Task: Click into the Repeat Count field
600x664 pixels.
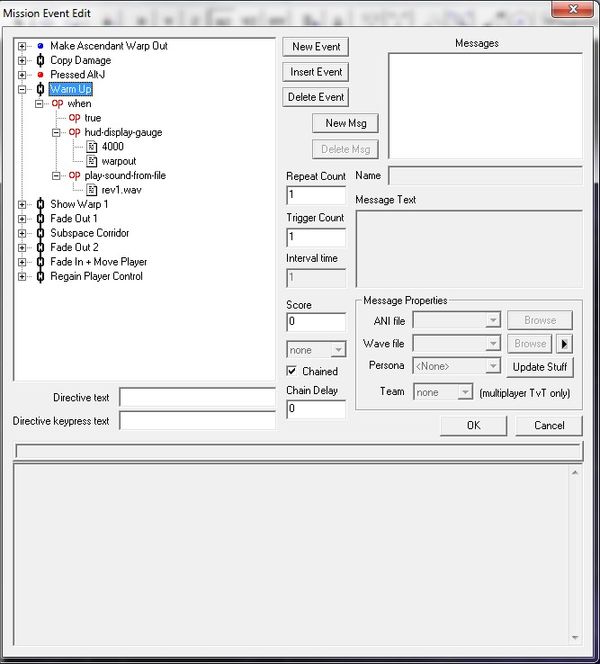Action: coord(315,195)
